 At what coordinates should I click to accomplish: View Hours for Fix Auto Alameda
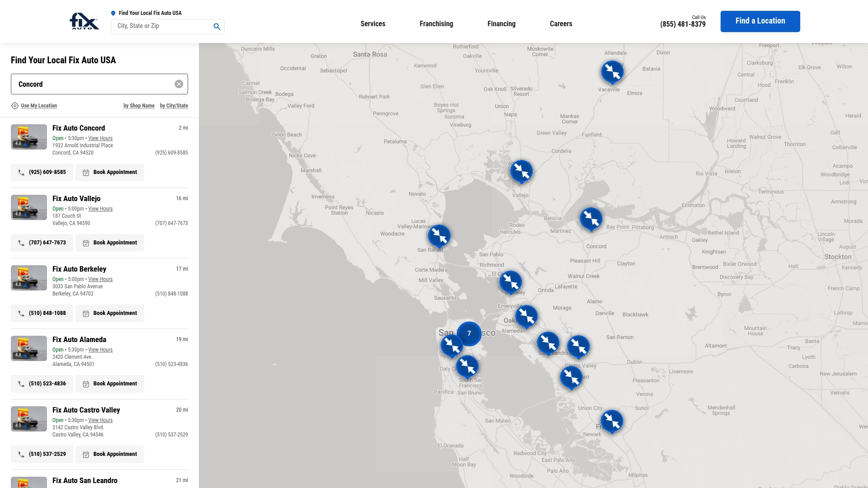tap(100, 350)
